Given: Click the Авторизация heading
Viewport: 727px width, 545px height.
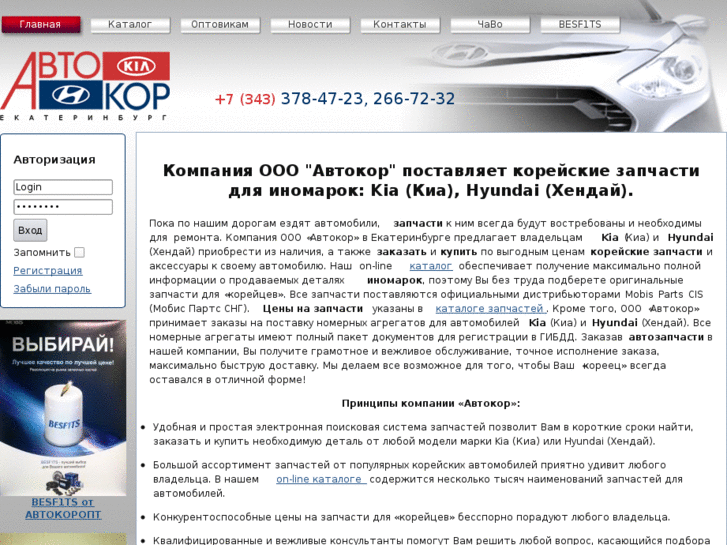Looking at the screenshot, I should pos(55,160).
